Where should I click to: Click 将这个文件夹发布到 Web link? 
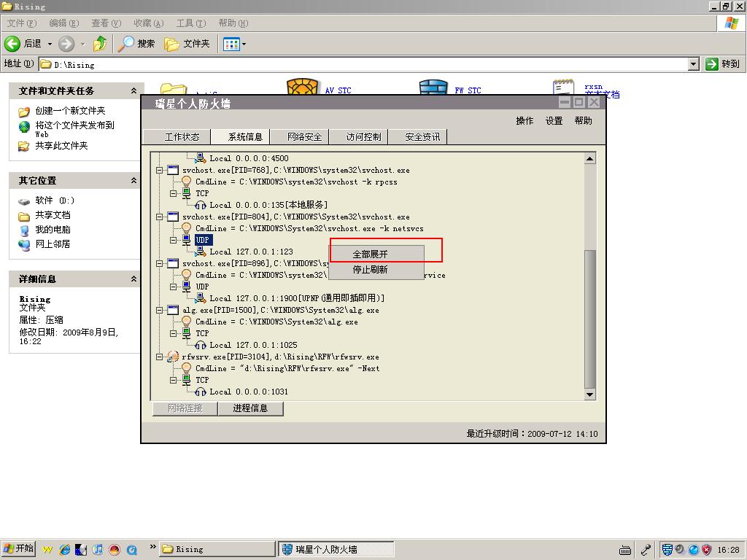75,129
